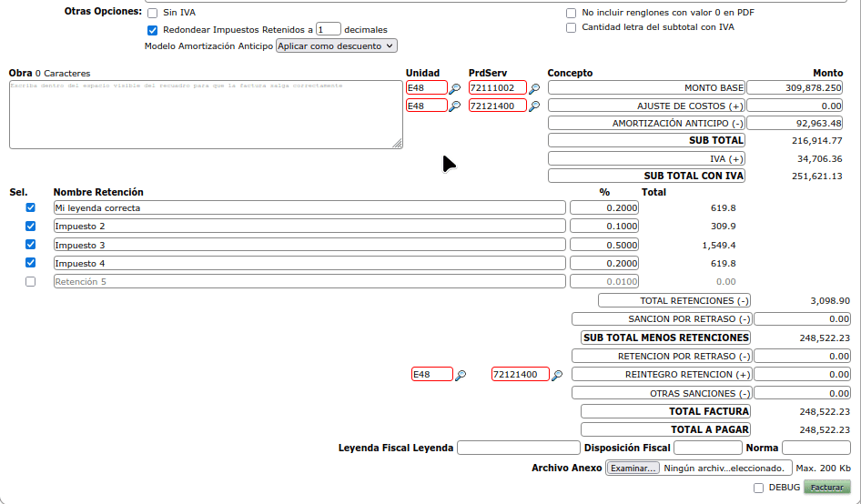Click the TOTAL A PAGAR value 248,522.23
Viewport: 861px width, 504px height.
[x=825, y=430]
